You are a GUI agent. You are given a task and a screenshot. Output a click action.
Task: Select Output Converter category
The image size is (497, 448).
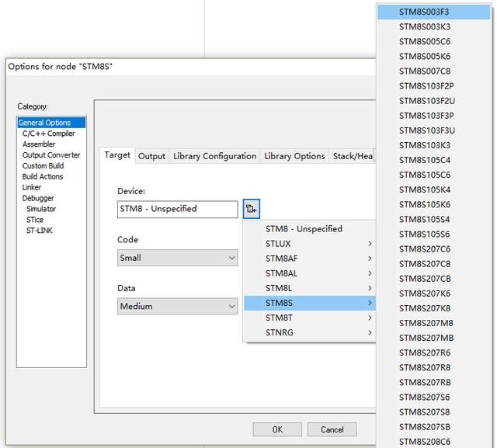coord(51,155)
